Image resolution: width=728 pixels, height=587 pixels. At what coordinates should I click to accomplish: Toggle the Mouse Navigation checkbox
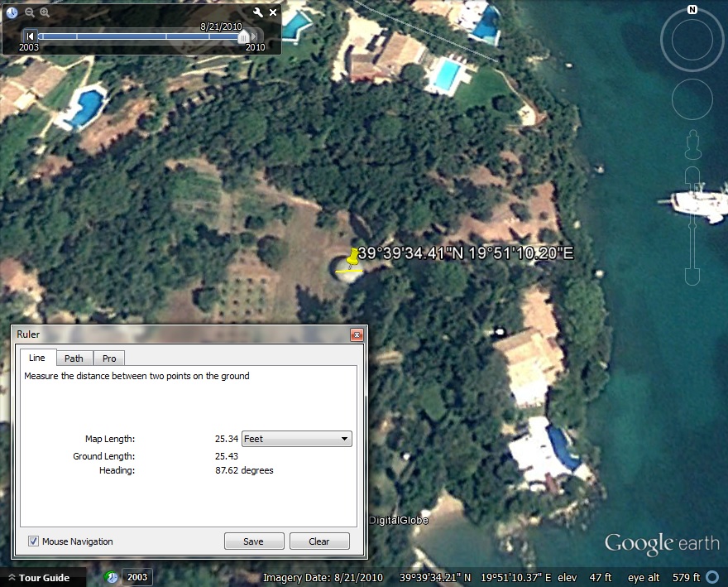[34, 541]
